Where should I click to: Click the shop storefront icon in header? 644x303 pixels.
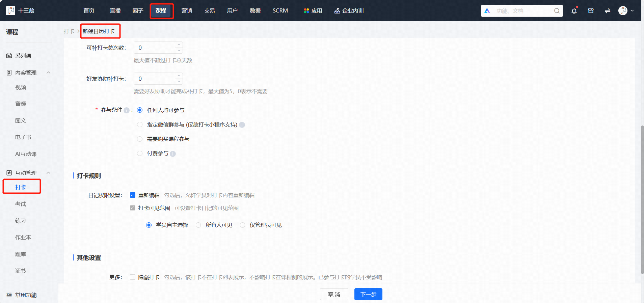[x=591, y=11]
